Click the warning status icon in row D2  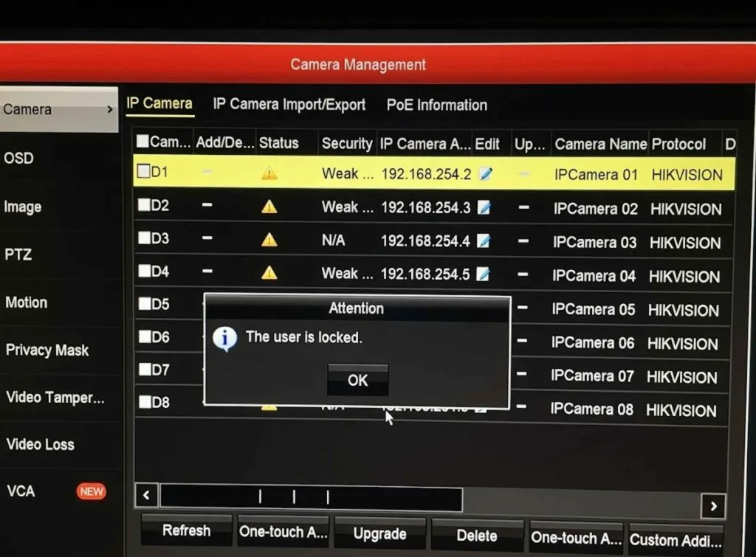269,207
